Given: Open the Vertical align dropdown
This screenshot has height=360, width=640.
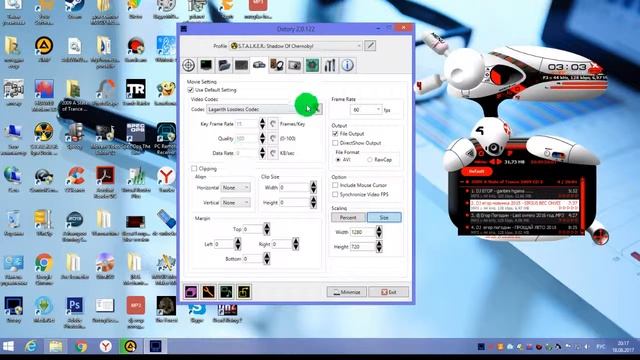Looking at the screenshot, I should (x=236, y=202).
